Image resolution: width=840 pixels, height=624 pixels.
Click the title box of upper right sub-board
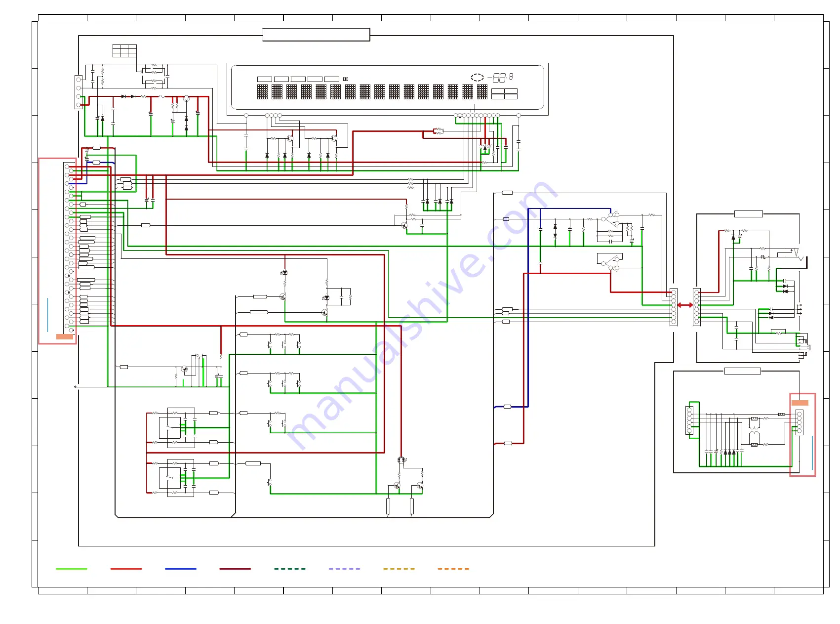(x=749, y=214)
